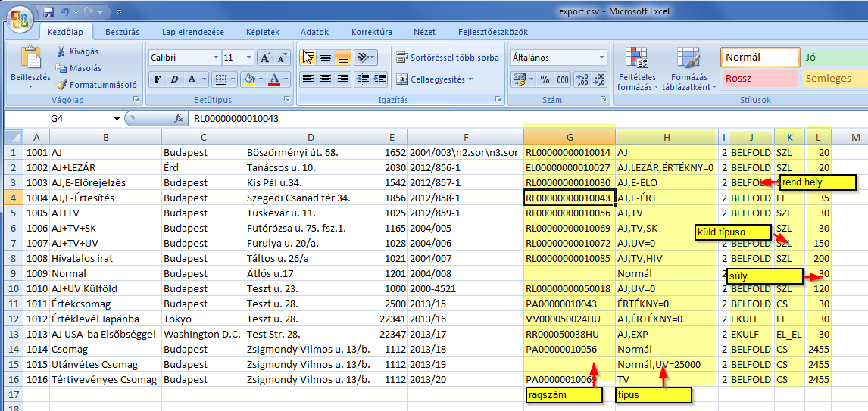Screen dimensions: 868x411
Task: Cut selection with Kivágás scissors
Action: (77, 51)
